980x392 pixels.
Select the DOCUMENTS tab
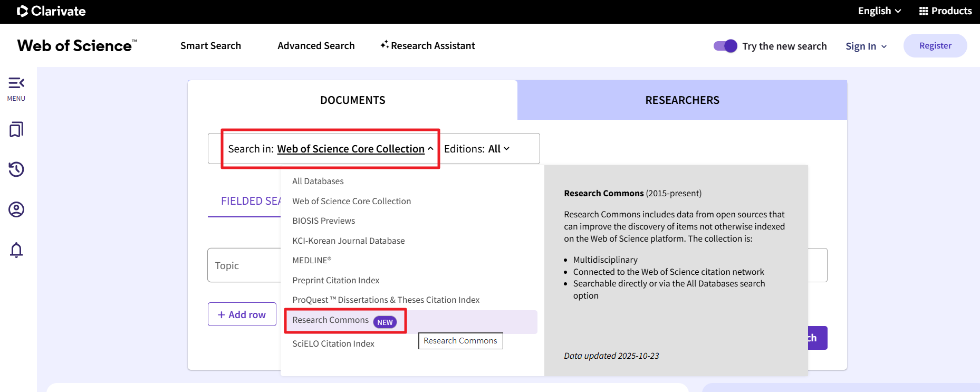[x=352, y=100]
